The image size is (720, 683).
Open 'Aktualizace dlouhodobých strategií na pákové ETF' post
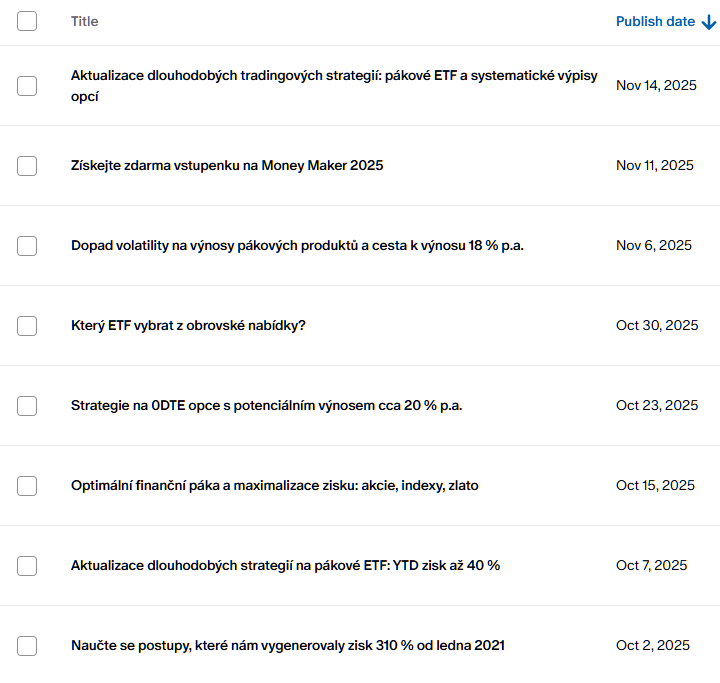285,566
